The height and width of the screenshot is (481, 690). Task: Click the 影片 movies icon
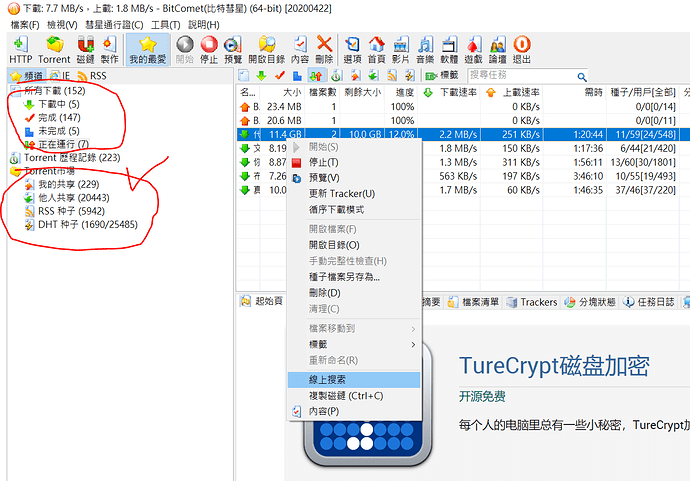pos(400,50)
